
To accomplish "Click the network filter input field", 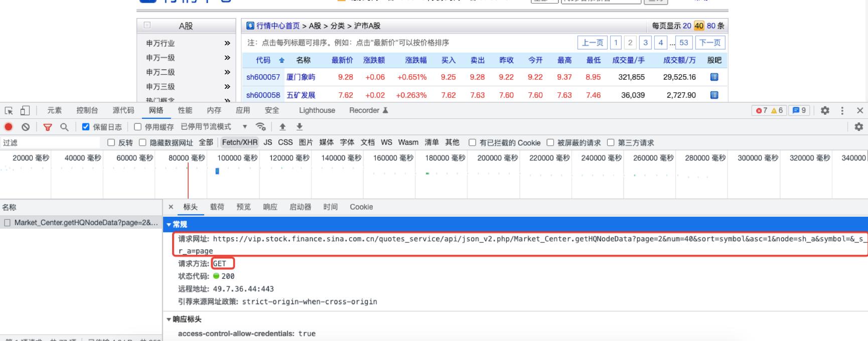I will pyautogui.click(x=51, y=142).
